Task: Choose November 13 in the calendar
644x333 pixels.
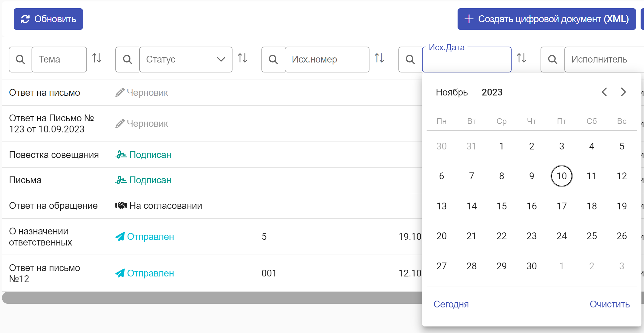Action: tap(442, 206)
